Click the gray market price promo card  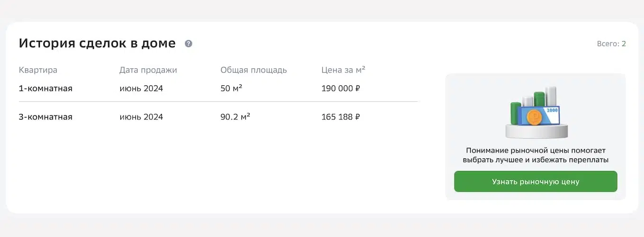coord(536,137)
